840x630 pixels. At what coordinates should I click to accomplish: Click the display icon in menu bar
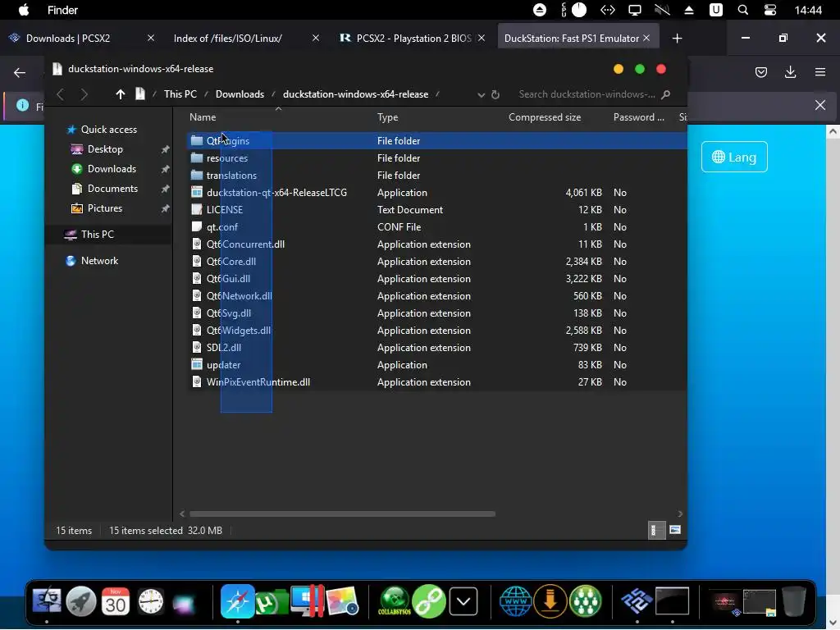pyautogui.click(x=635, y=10)
